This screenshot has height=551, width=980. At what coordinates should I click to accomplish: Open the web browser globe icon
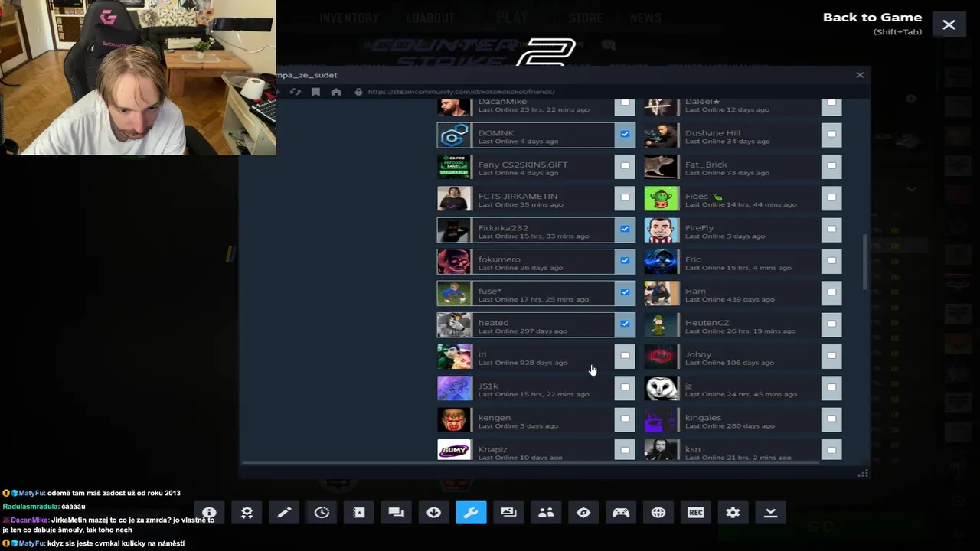[x=658, y=513]
